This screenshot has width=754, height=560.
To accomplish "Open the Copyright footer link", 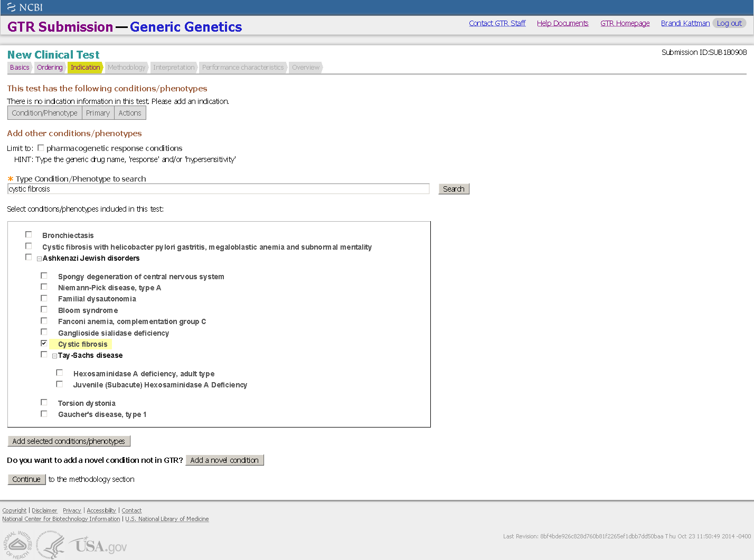I will [14, 510].
